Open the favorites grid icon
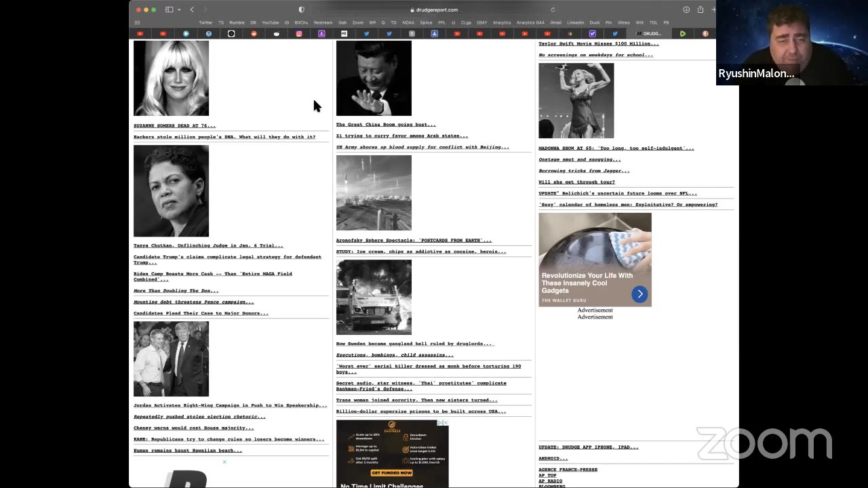The width and height of the screenshot is (868, 488). coord(137,22)
